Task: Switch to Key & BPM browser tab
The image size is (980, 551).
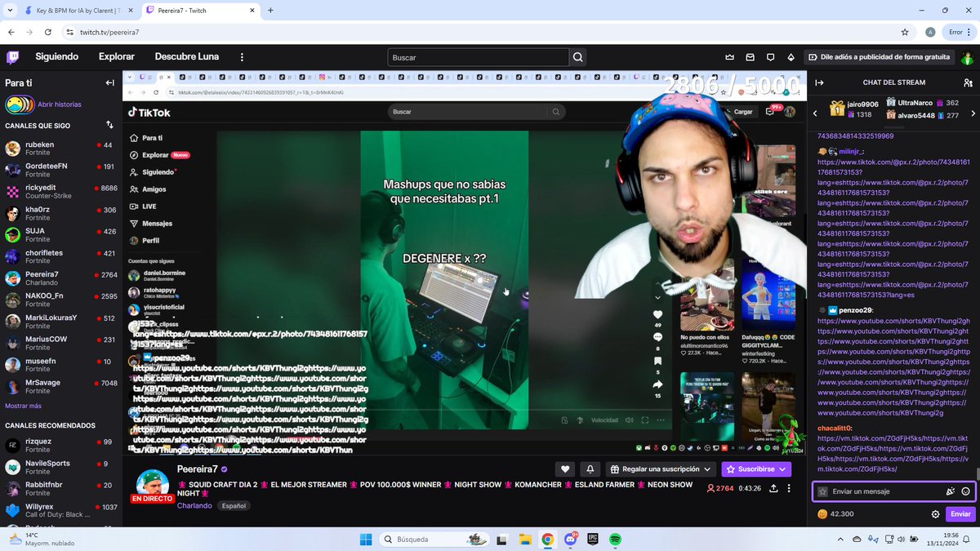Action: point(78,11)
